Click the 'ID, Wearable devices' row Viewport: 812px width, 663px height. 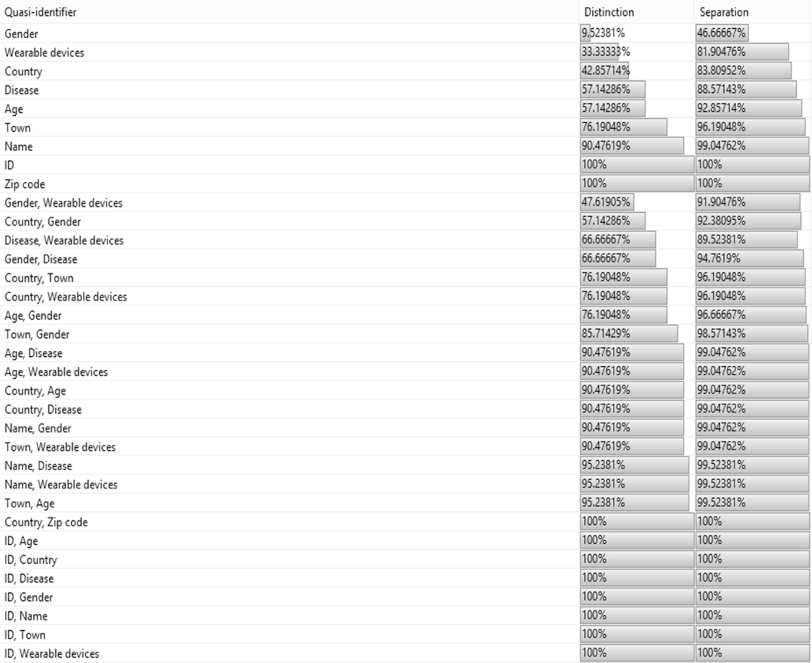[52, 654]
